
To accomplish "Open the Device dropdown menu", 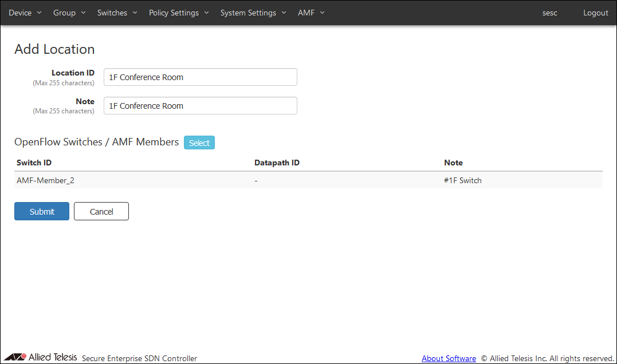I will tap(25, 13).
